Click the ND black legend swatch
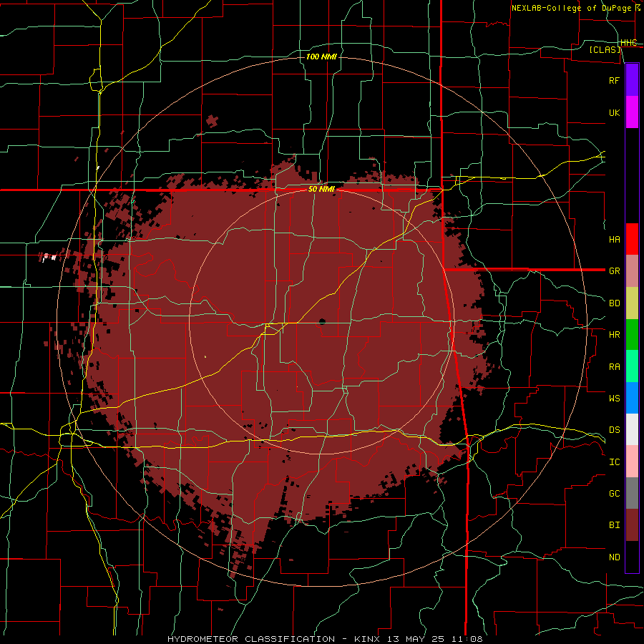This screenshot has width=644, height=644. [632, 557]
